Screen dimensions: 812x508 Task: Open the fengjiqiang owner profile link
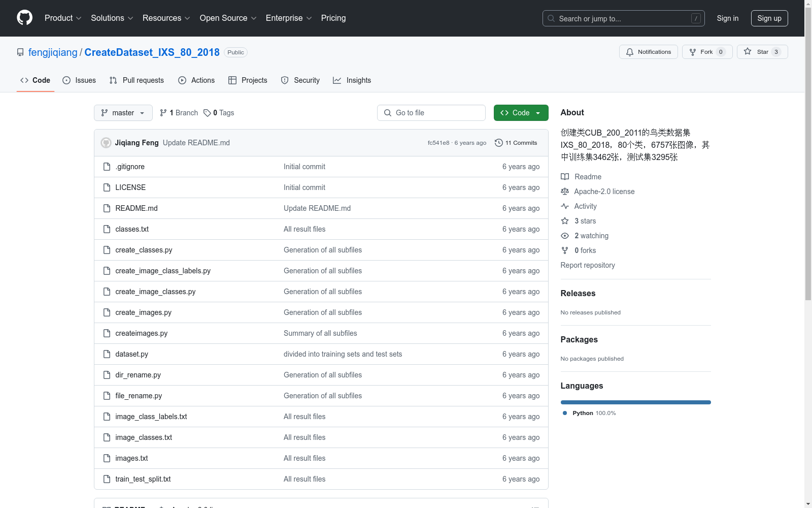click(53, 52)
